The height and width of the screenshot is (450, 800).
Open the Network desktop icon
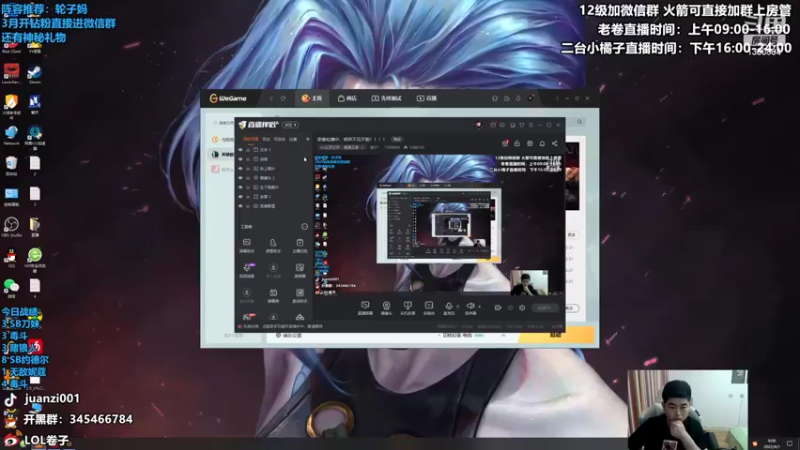(x=11, y=135)
